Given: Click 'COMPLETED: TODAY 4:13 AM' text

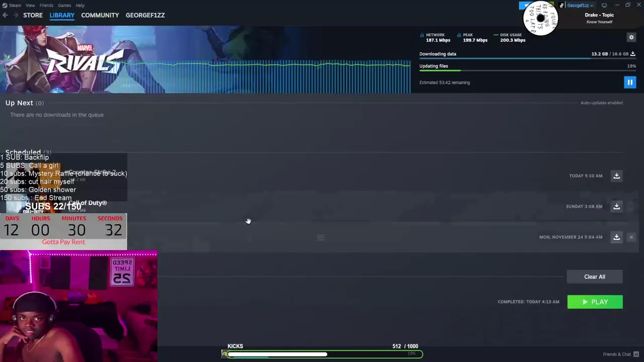Looking at the screenshot, I should [x=528, y=302].
